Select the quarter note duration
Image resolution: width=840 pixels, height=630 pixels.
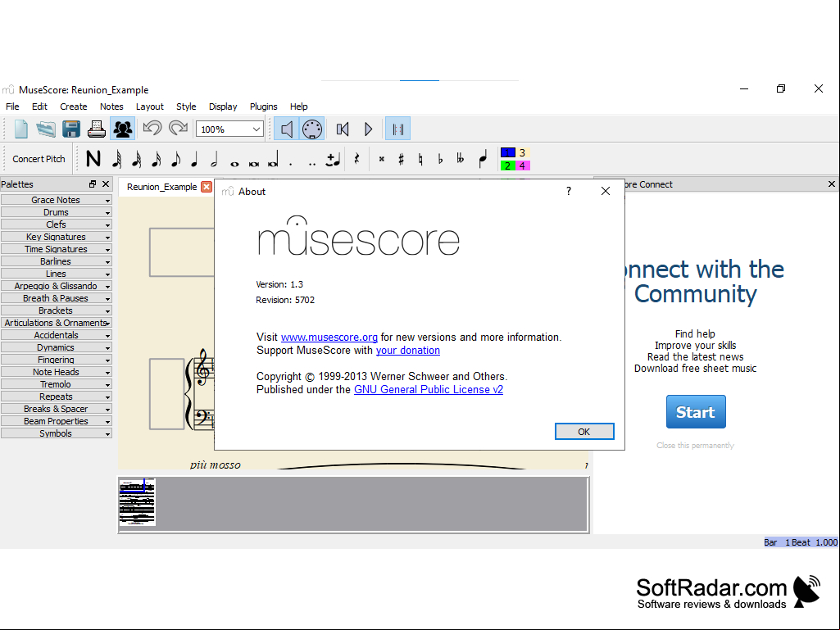pyautogui.click(x=194, y=159)
